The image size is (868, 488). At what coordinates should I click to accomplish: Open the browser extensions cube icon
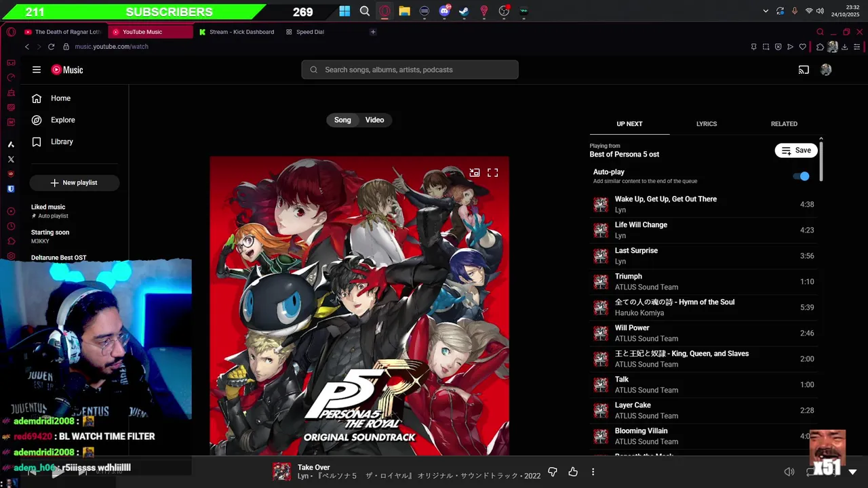[x=820, y=47]
